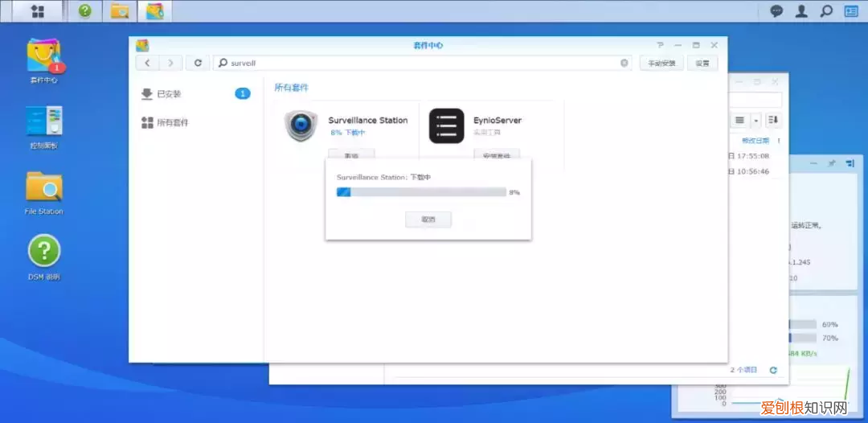Screen dimensions: 868x423
Task: Open the Surveillance Station package name
Action: tap(367, 120)
